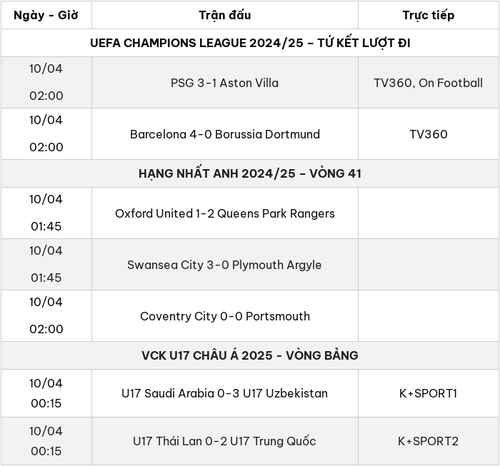Click the TV360 cell for Barcelona match
This screenshot has width=500, height=466.
coord(428,134)
